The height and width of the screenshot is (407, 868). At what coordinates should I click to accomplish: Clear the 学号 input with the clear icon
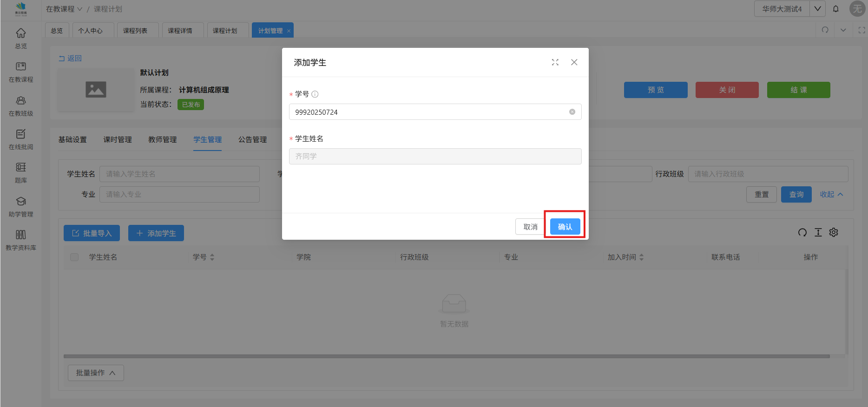[572, 112]
